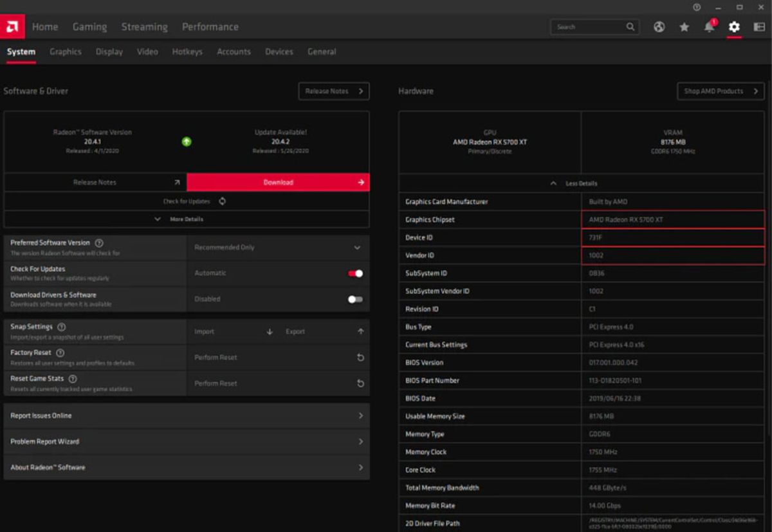The image size is (772, 532).
Task: Click Shop AMD Products button
Action: tap(721, 91)
